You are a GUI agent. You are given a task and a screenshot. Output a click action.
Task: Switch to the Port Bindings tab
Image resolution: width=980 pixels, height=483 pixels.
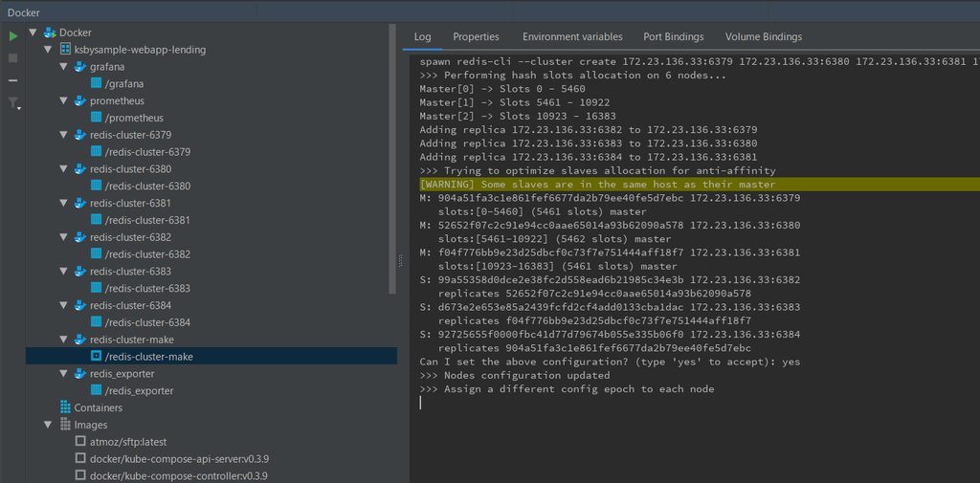pos(674,37)
